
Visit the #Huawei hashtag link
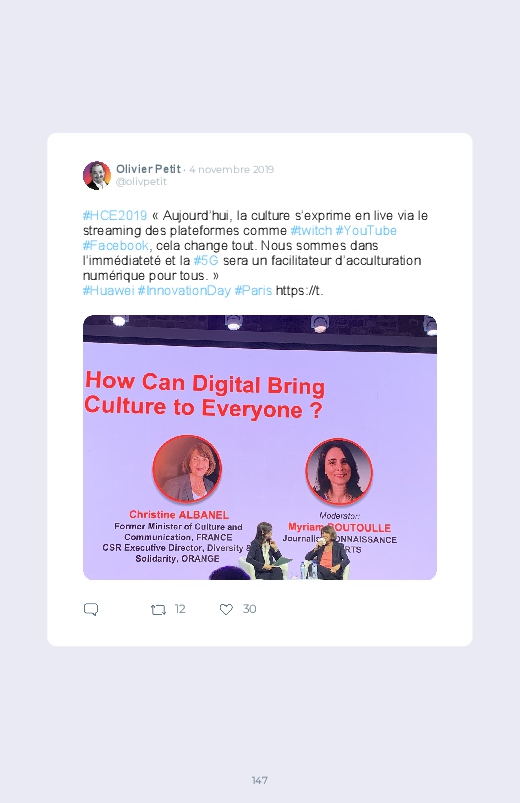pyautogui.click(x=109, y=290)
